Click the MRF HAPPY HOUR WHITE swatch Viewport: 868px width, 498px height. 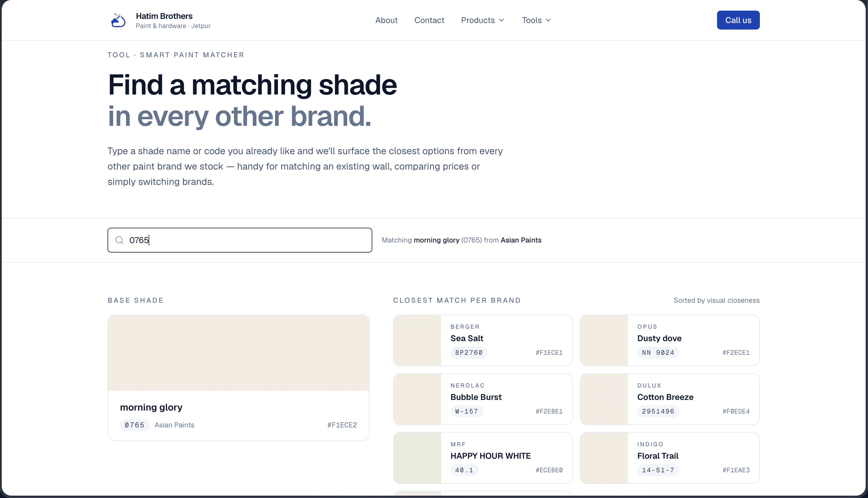(x=417, y=458)
